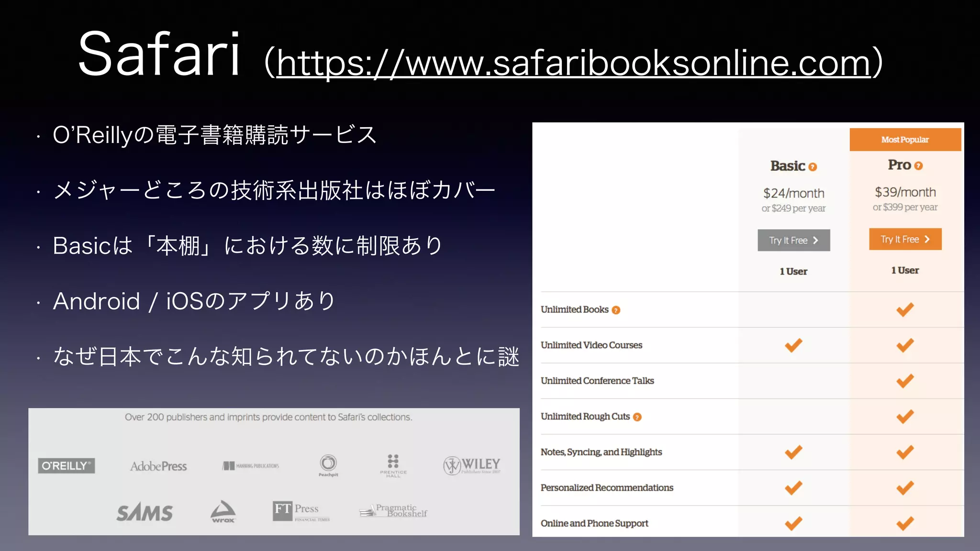The height and width of the screenshot is (551, 980).
Task: Click the Basic checkmark for Online and Phone Support
Action: click(793, 523)
